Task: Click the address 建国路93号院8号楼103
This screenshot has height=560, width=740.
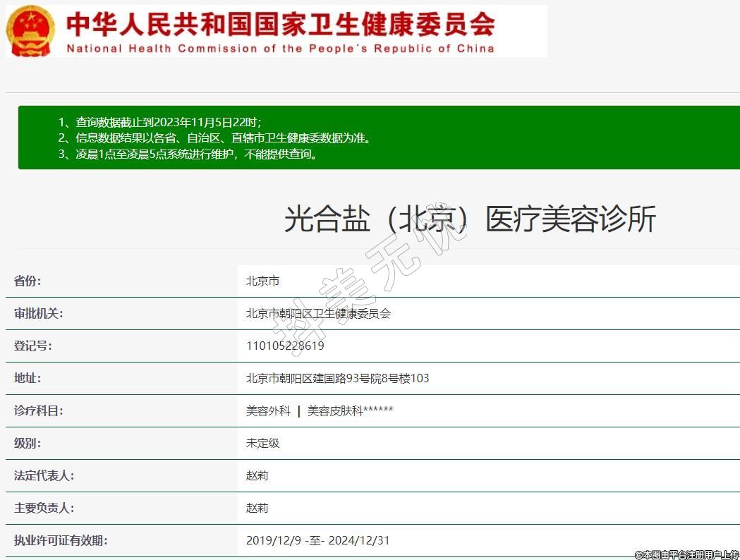Action: (x=337, y=378)
